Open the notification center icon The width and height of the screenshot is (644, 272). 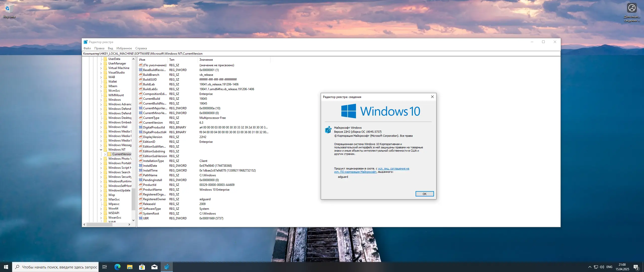coord(636,267)
